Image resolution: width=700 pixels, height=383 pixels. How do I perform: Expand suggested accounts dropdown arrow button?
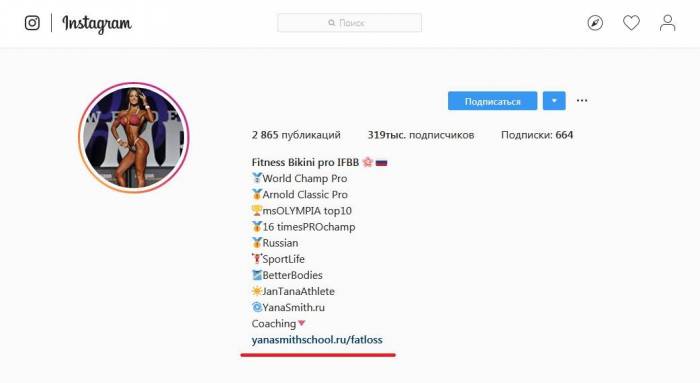[554, 101]
